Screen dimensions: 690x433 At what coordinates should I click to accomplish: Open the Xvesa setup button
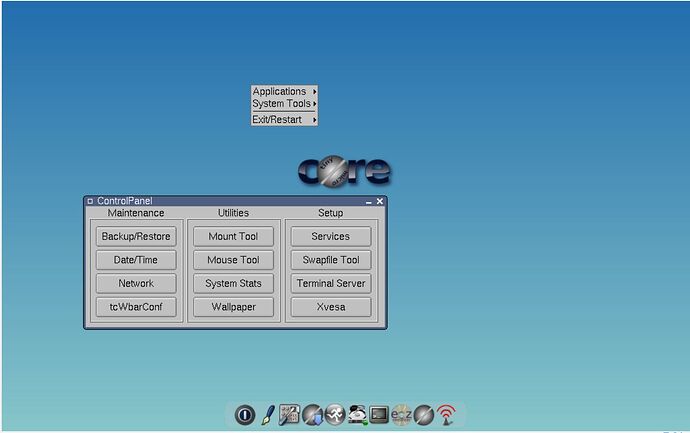[x=331, y=307]
